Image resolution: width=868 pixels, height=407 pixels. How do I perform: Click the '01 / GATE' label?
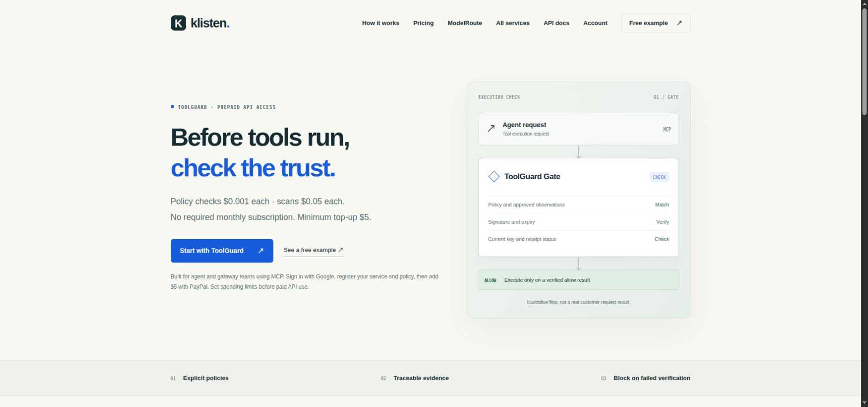(x=666, y=97)
